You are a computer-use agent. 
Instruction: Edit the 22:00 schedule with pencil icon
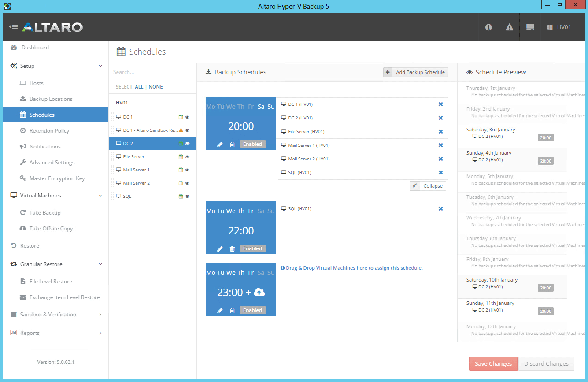pyautogui.click(x=220, y=249)
